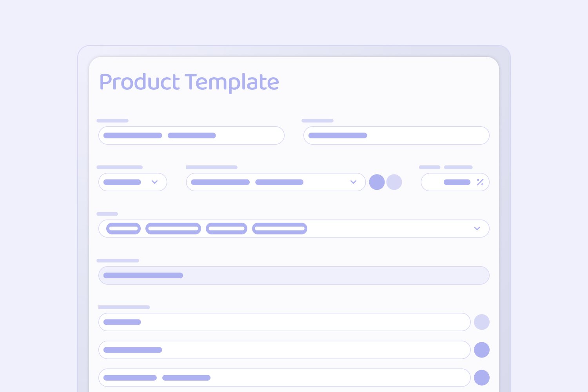Click inside the percentage input field
Viewport: 588px width, 392px height.
tap(455, 182)
